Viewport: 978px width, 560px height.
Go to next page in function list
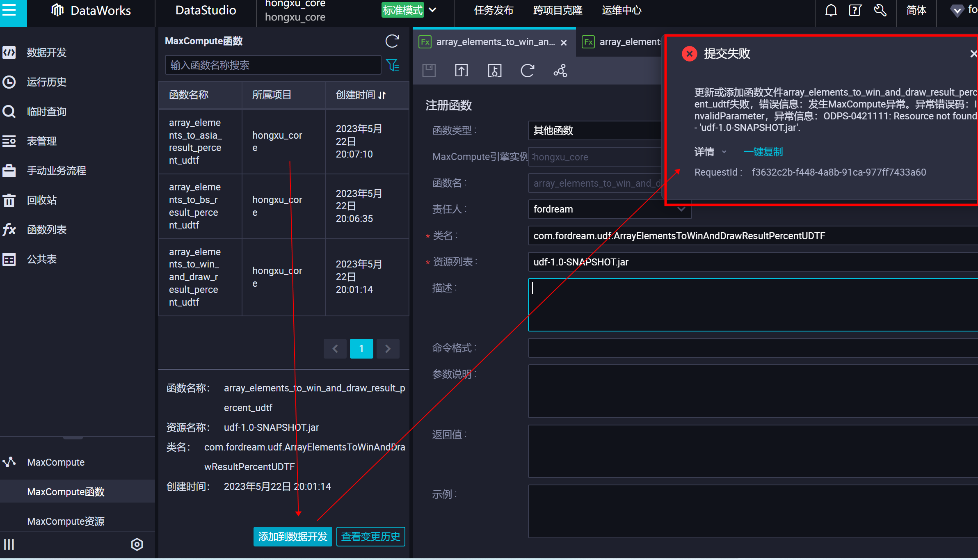point(388,349)
